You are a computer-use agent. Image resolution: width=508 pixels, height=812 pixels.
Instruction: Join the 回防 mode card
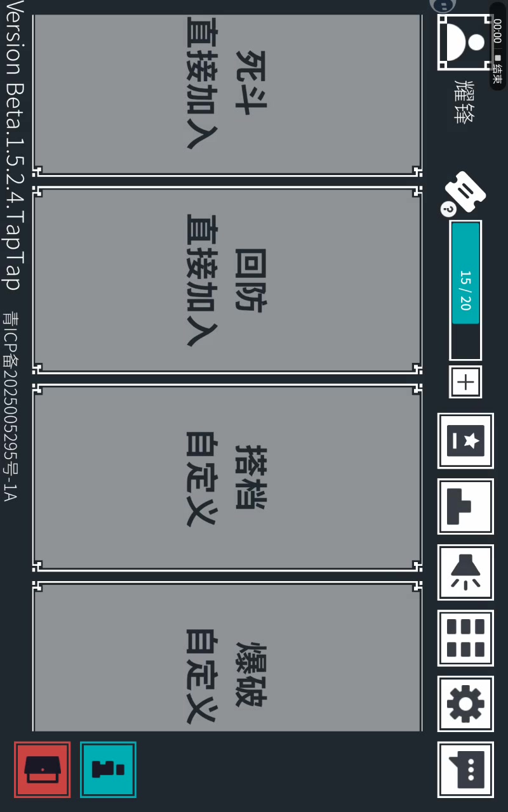click(227, 280)
